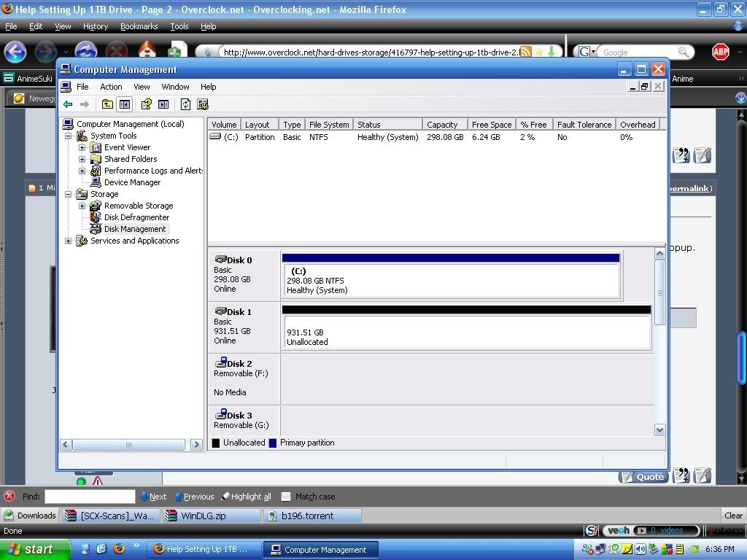This screenshot has width=747, height=560.
Task: Expand Services and Applications
Action: click(x=69, y=241)
